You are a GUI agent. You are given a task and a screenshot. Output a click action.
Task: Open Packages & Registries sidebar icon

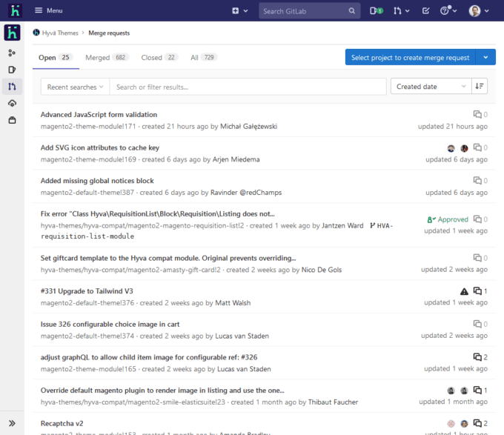point(12,120)
